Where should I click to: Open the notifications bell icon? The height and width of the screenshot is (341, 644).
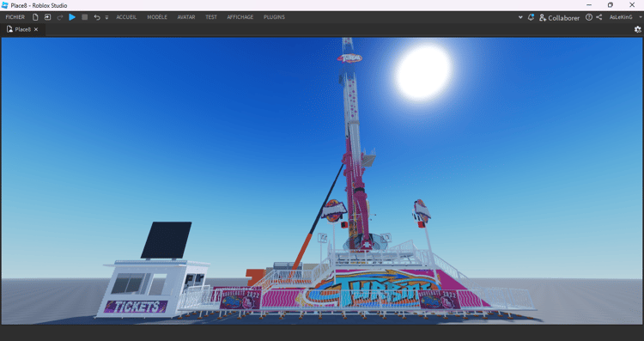[531, 17]
